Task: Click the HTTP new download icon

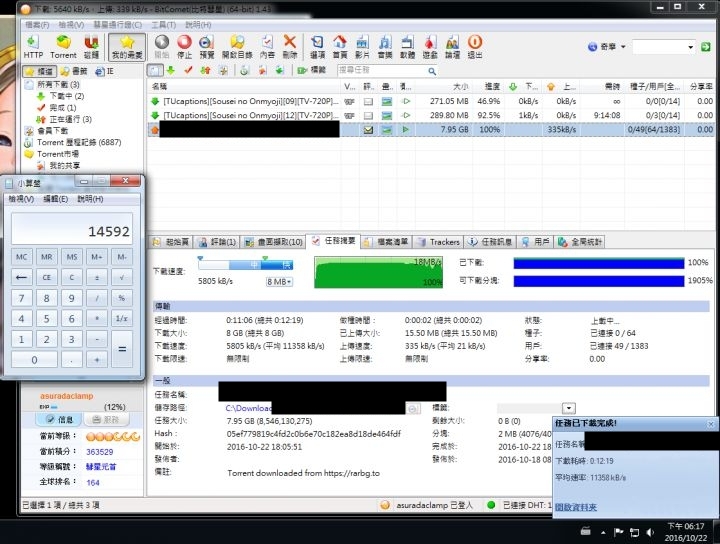Action: pos(33,46)
